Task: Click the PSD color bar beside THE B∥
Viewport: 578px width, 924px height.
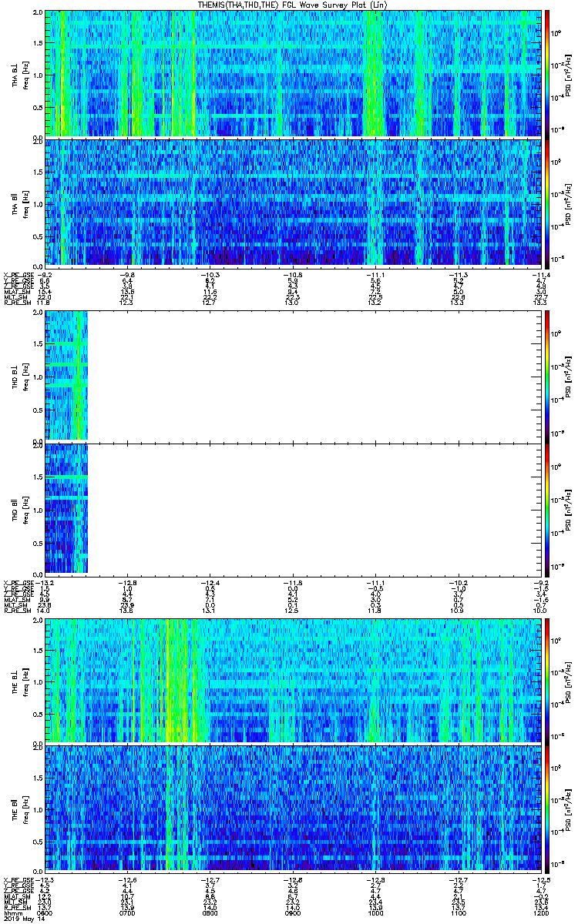Action: (x=547, y=808)
